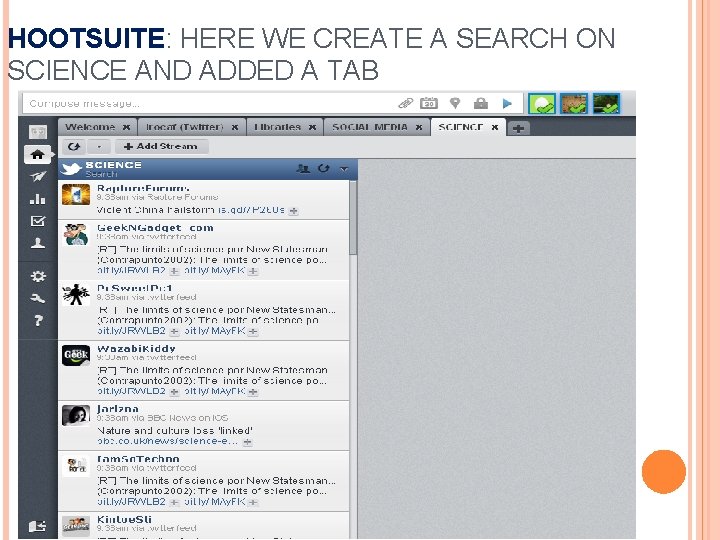Open the IamSoTechno username link
Viewport: 720px width, 540px height.
tap(138, 459)
